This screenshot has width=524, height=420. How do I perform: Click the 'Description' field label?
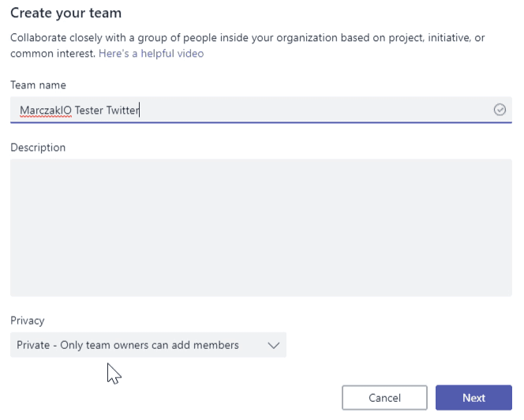(x=38, y=148)
